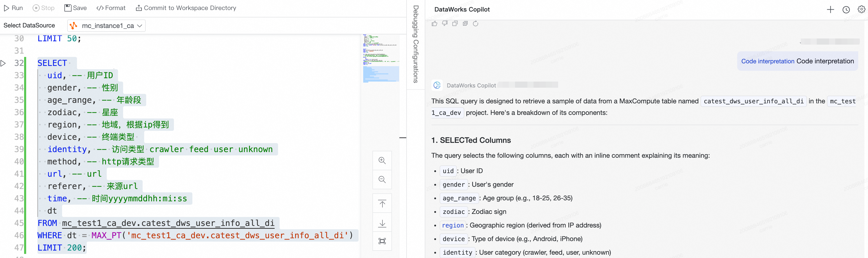The width and height of the screenshot is (868, 258).
Task: Jump to top of editor
Action: [x=382, y=204]
